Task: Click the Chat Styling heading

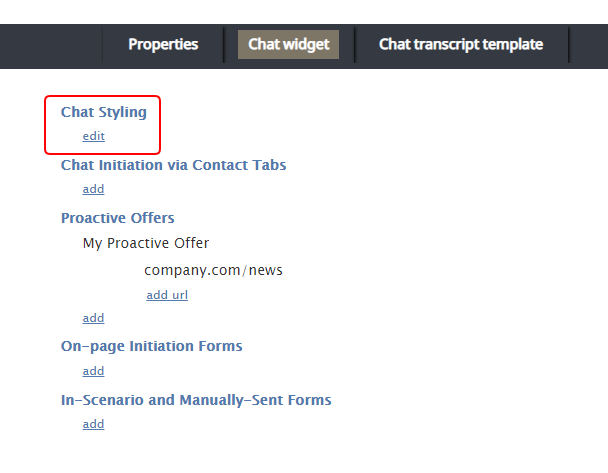Action: (x=104, y=112)
